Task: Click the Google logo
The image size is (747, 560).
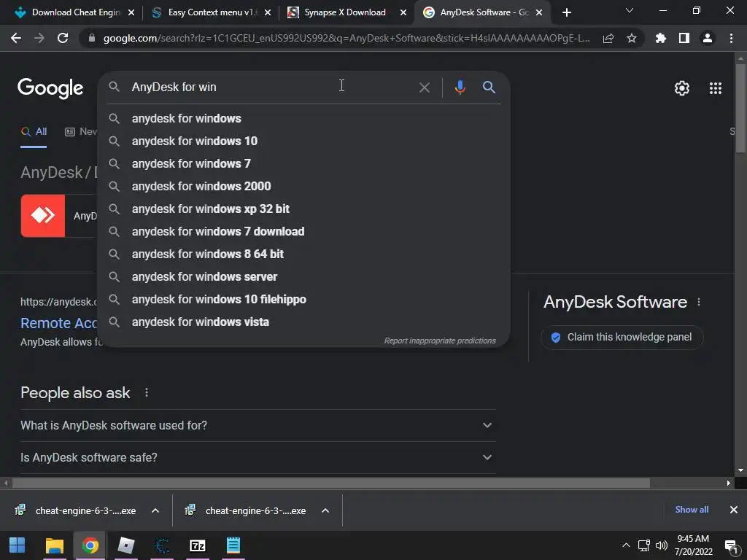Action: 50,88
